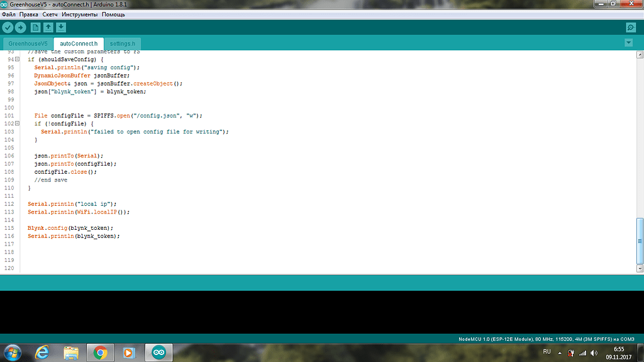Screen dimensions: 644x362
Task: Click the Save sketch down-arrow icon
Action: click(x=60, y=28)
